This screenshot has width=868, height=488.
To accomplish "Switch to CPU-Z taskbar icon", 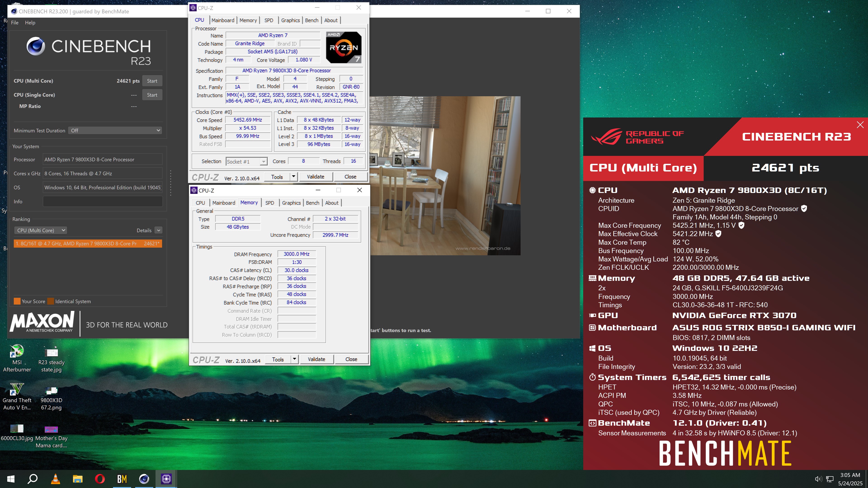I will (166, 479).
